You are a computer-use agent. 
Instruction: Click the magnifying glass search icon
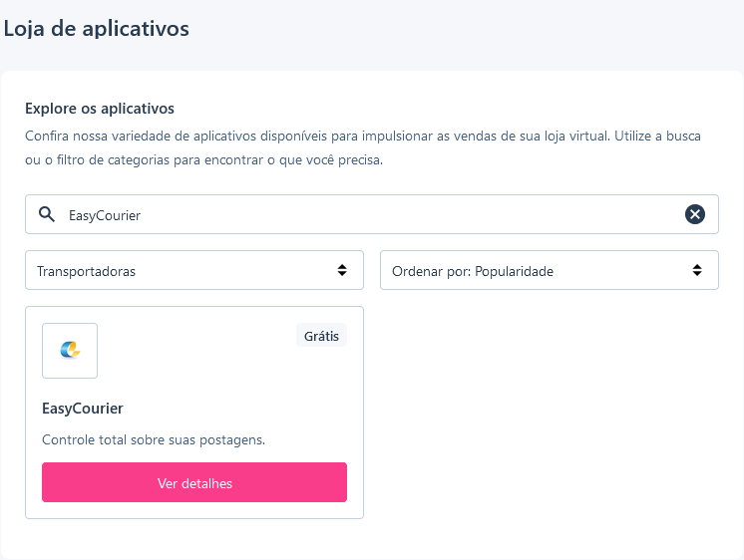(47, 214)
